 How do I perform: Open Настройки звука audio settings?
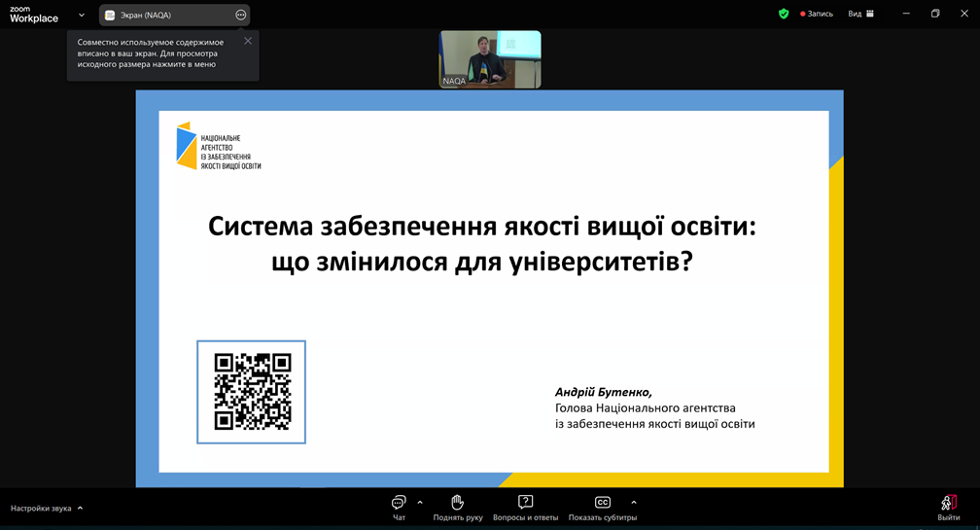[41, 509]
